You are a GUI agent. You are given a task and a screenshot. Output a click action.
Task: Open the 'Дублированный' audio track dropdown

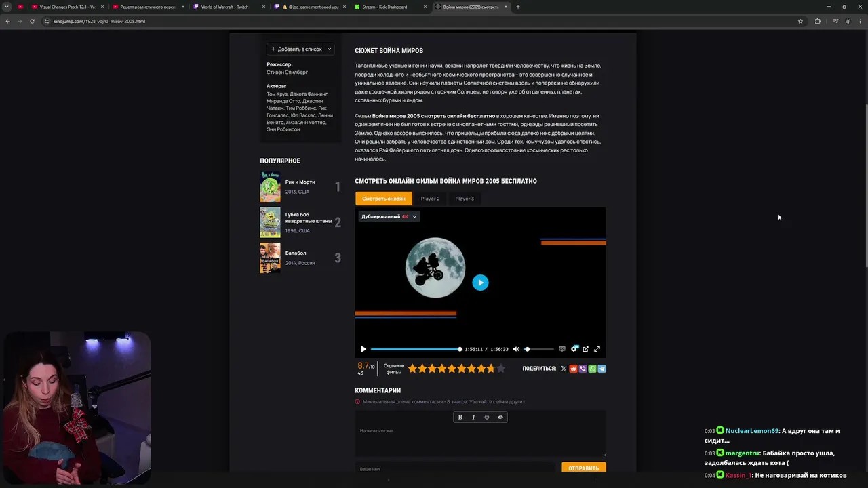pos(389,216)
